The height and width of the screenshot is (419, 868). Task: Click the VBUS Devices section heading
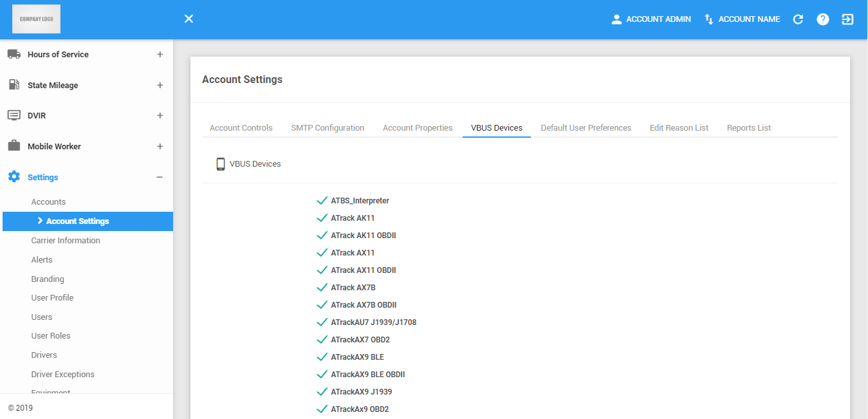pos(255,164)
